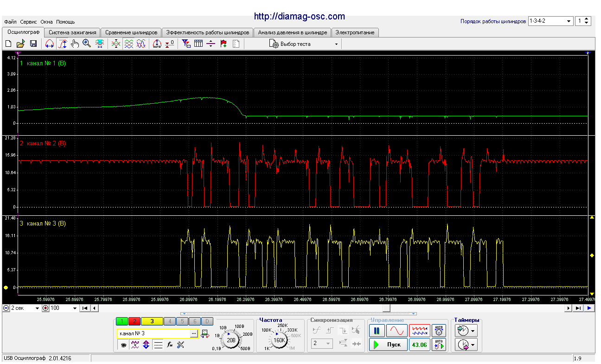
Task: Toggle grey channel 6 button
Action: pos(195,321)
